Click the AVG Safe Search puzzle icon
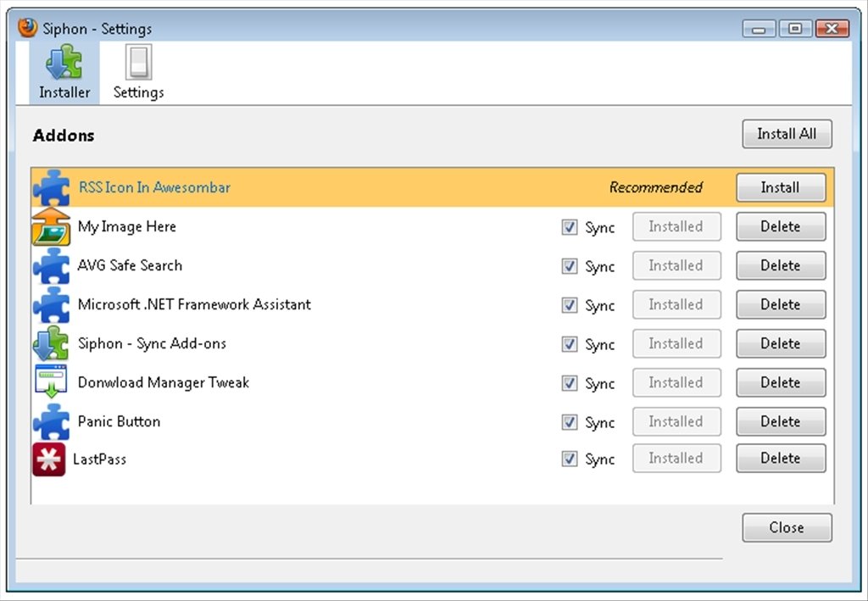 [x=51, y=265]
